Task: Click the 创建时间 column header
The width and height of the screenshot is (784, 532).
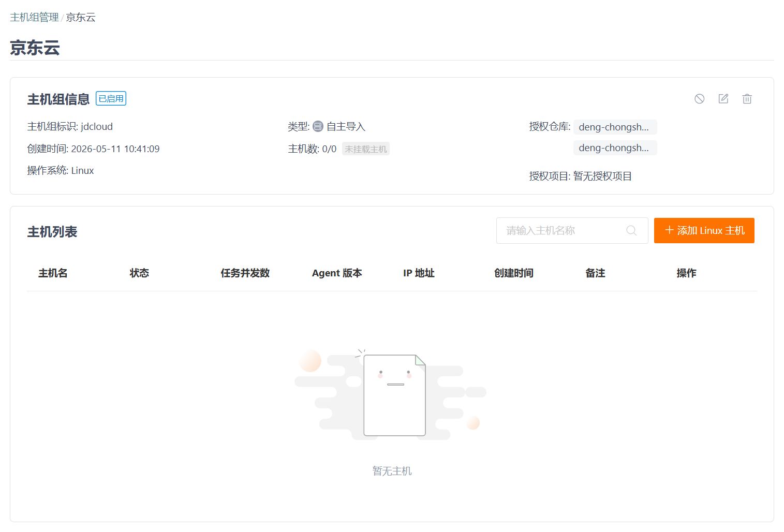Action: tap(514, 273)
